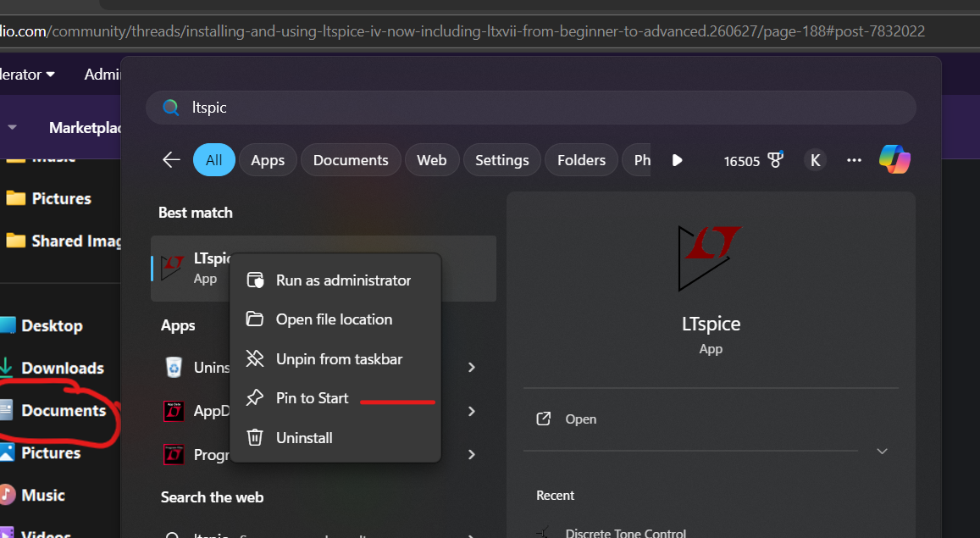The image size is (980, 538).
Task: Click the search box containing ltspic
Action: tap(530, 108)
